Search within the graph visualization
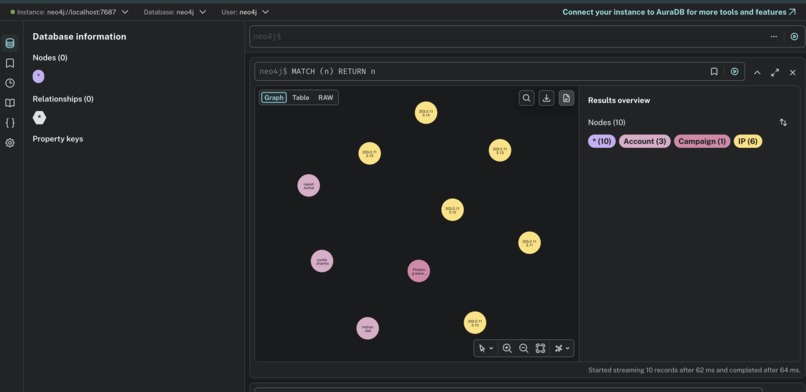The width and height of the screenshot is (806, 392). tap(526, 98)
